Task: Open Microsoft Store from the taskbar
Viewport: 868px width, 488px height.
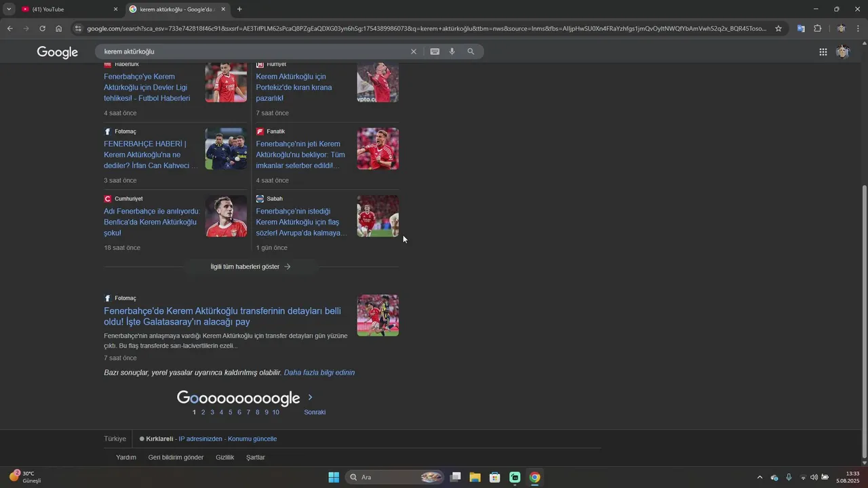Action: click(x=495, y=477)
